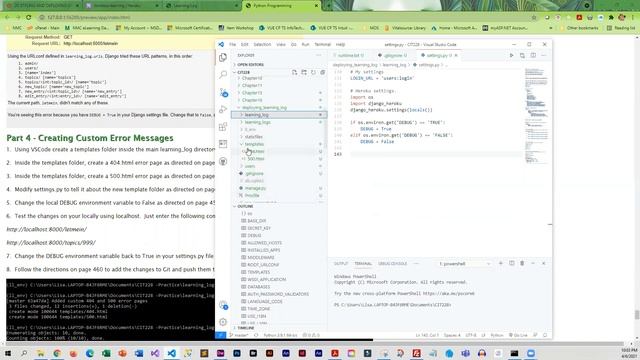Open the File menu in VS Code
640x360 pixels.
[232, 44]
